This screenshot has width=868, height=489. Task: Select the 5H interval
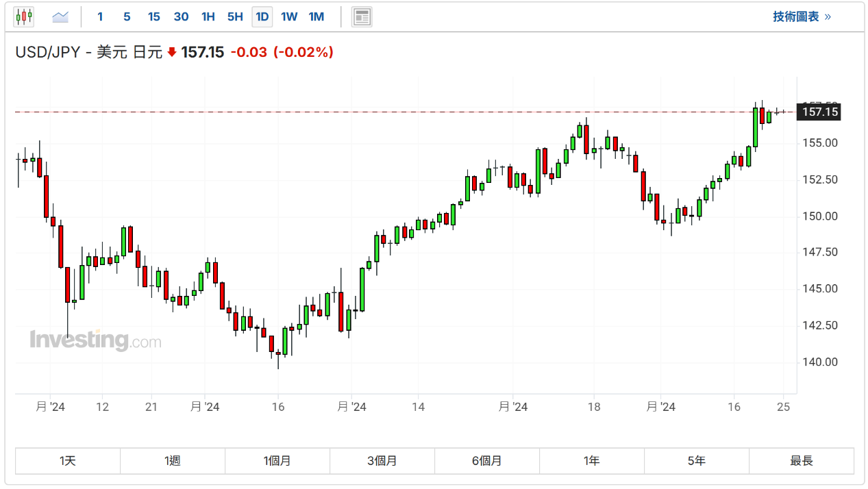pos(235,16)
